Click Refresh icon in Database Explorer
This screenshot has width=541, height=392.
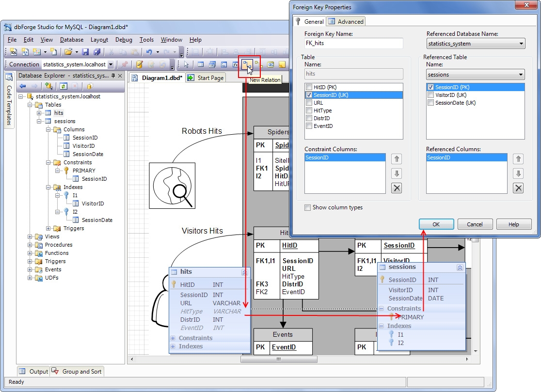[64, 86]
